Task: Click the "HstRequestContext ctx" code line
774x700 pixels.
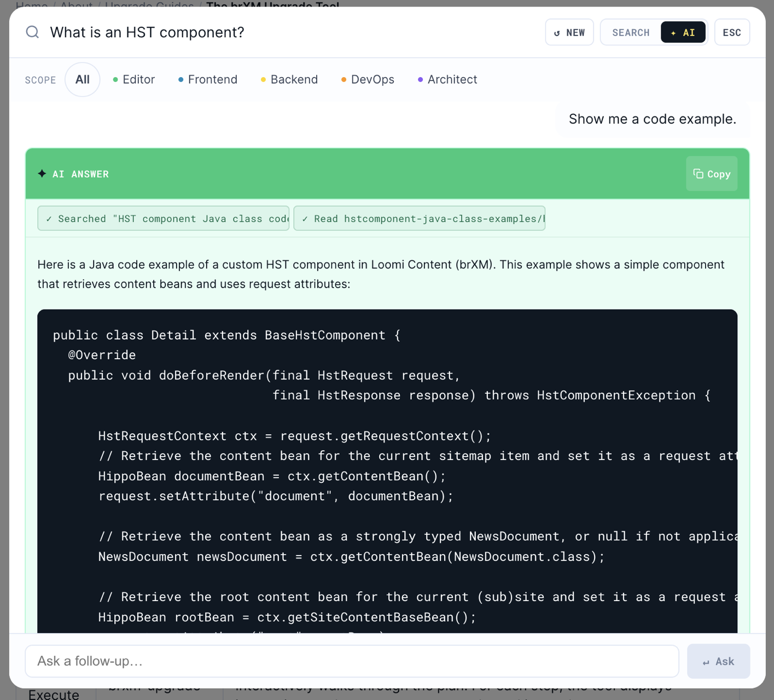Action: (x=295, y=436)
